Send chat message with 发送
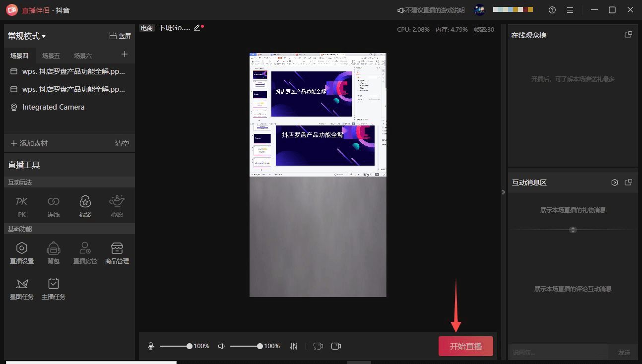The image size is (642, 364). (624, 352)
